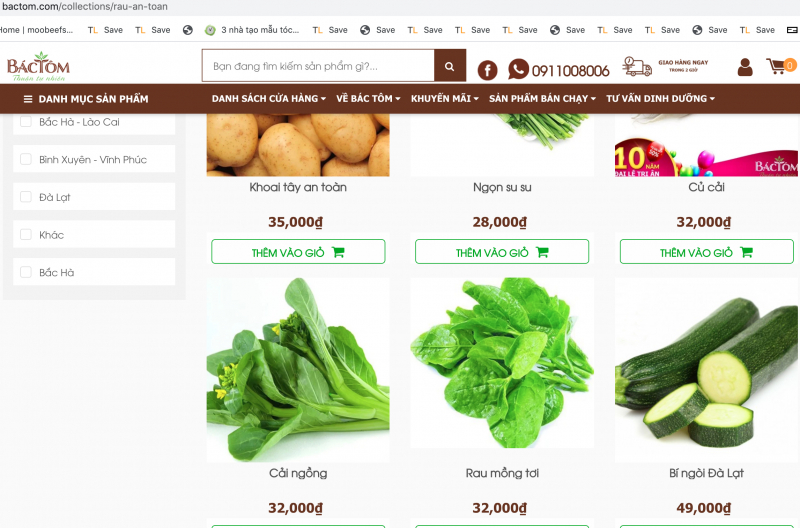Click the cart count badge showing 0

point(790,65)
